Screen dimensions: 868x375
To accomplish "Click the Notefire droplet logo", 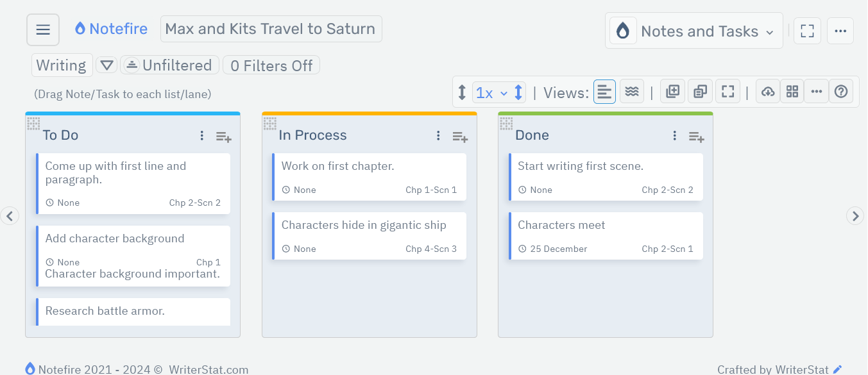I will tap(80, 28).
